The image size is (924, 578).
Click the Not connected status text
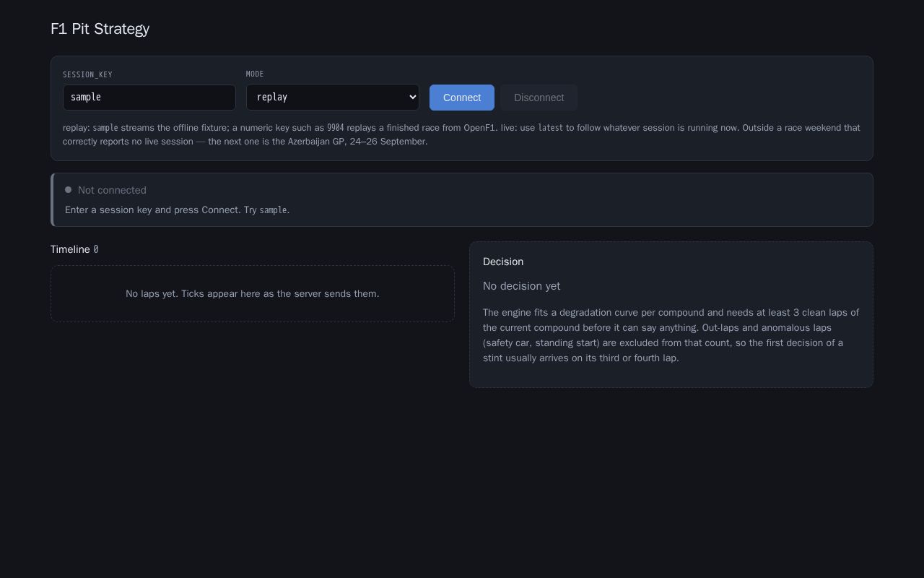pos(112,190)
